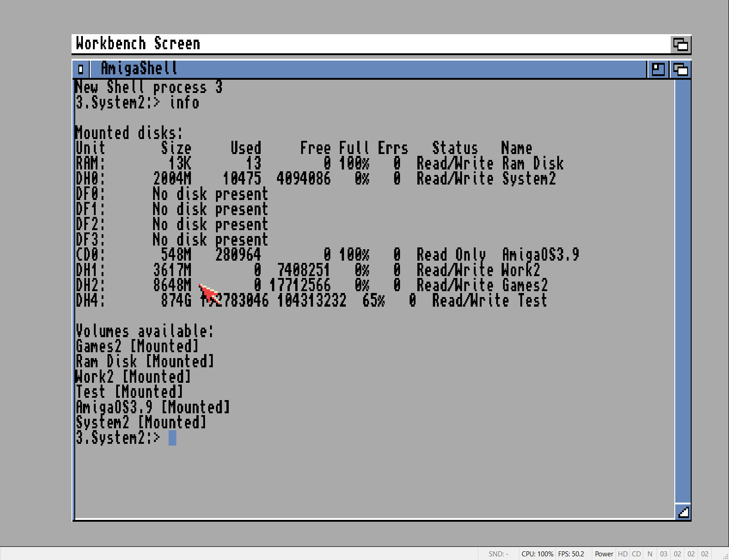729x560 pixels.
Task: Click the 'Used' column header
Action: (x=246, y=148)
